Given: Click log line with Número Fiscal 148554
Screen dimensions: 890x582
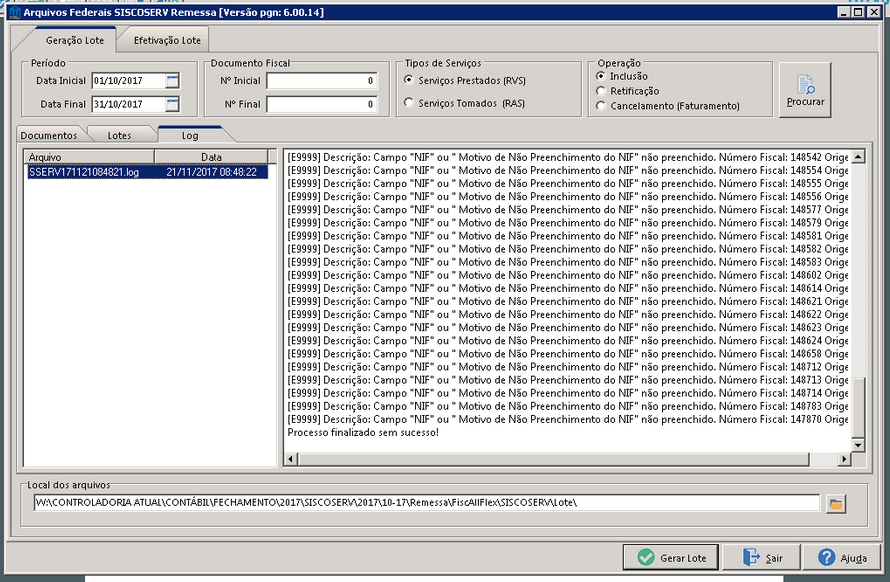Looking at the screenshot, I should tap(568, 170).
